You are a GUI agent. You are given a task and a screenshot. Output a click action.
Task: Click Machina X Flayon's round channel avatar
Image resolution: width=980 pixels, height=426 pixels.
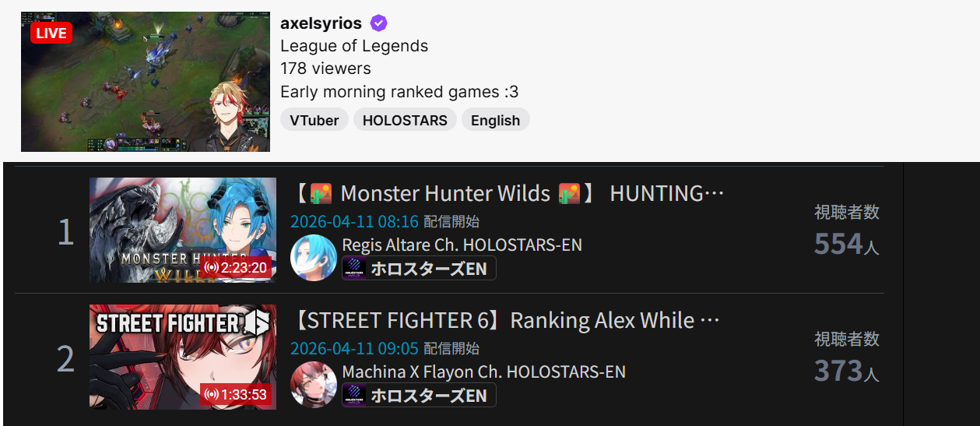[314, 385]
